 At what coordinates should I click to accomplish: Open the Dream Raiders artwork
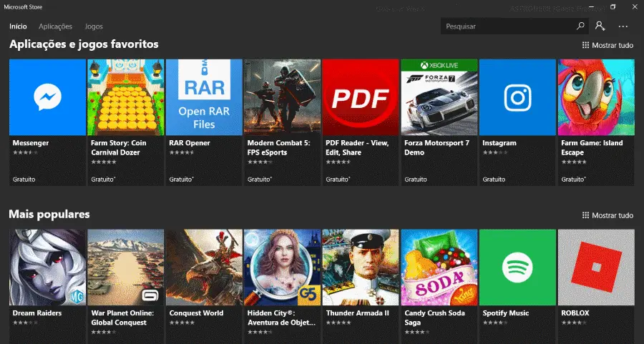point(48,267)
